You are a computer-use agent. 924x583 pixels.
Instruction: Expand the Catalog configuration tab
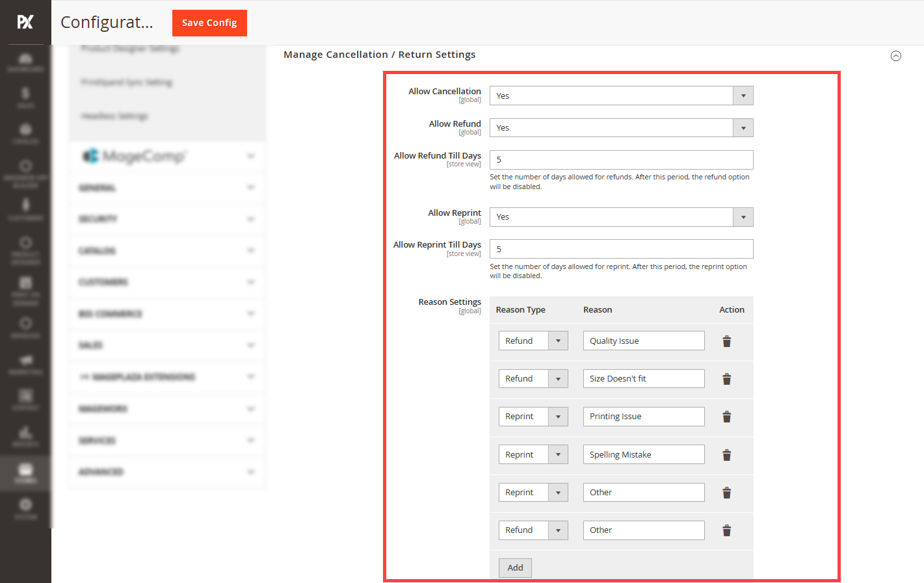[167, 251]
